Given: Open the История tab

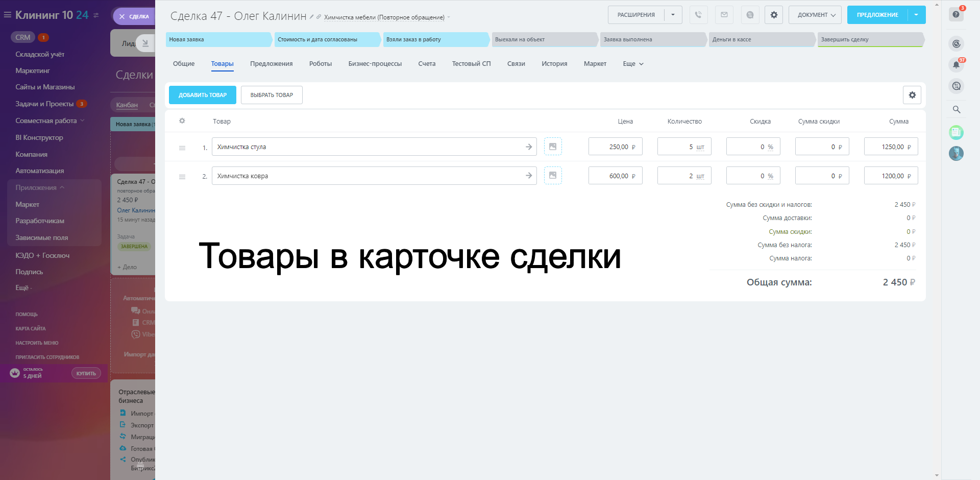Looking at the screenshot, I should click(x=554, y=64).
